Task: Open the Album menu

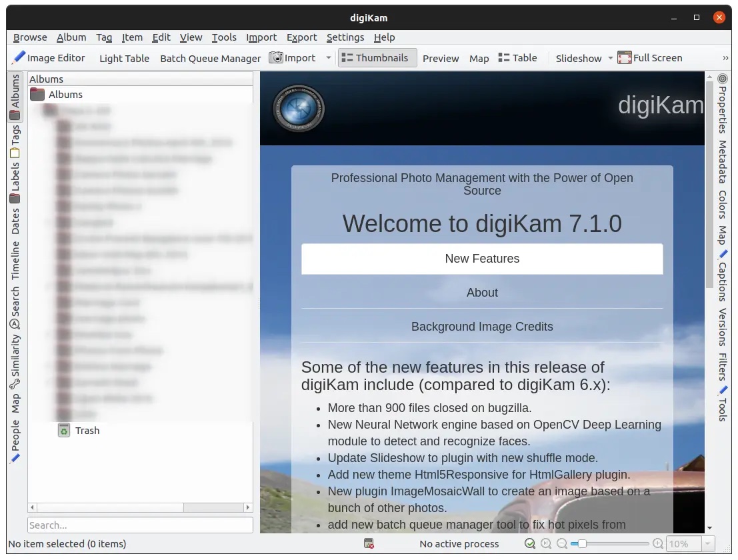Action: (x=71, y=37)
